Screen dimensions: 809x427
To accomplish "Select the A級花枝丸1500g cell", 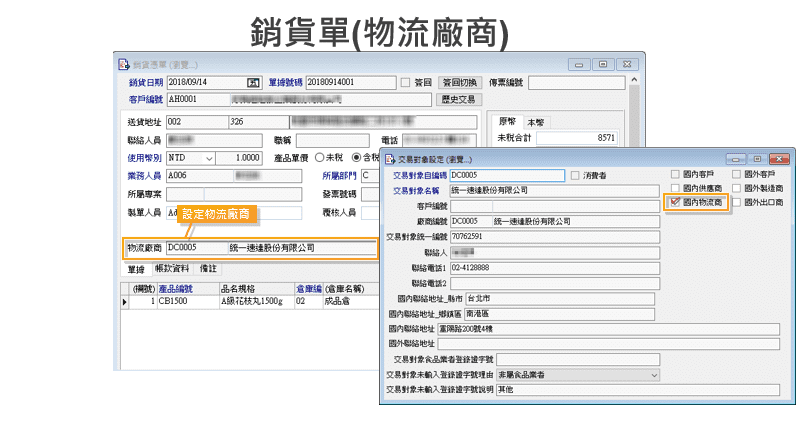I will [256, 302].
